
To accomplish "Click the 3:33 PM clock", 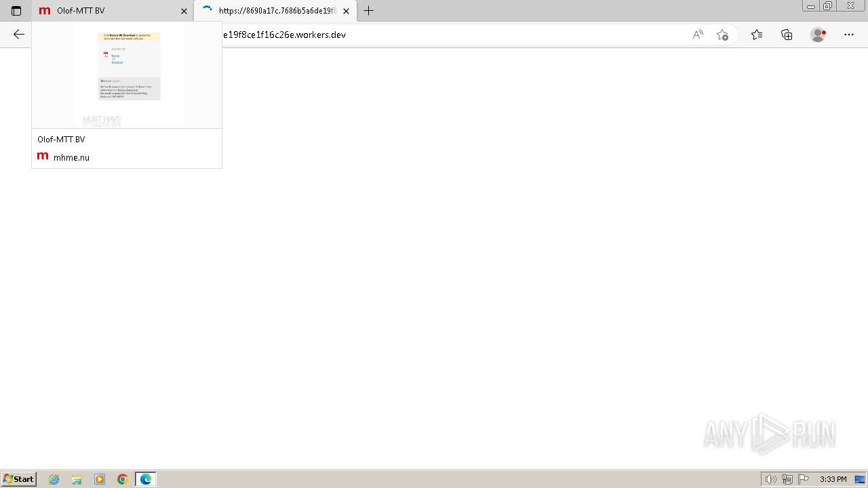I will tap(833, 479).
